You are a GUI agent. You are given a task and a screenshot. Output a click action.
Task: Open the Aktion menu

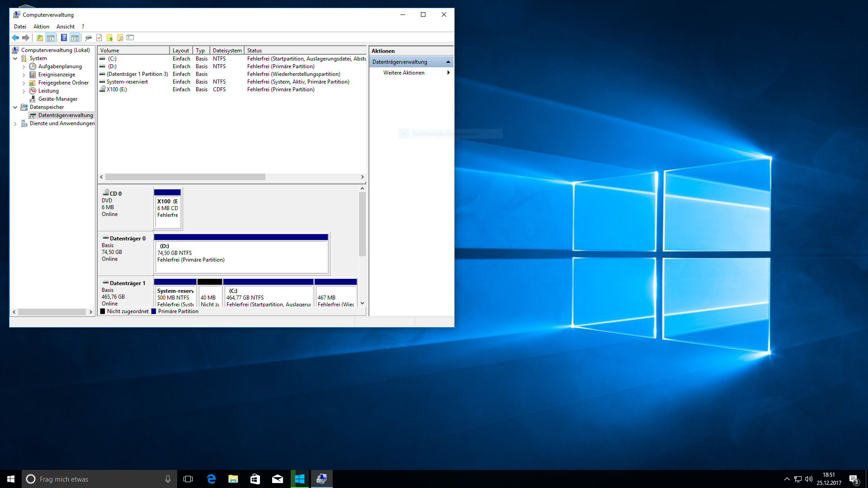tap(41, 27)
